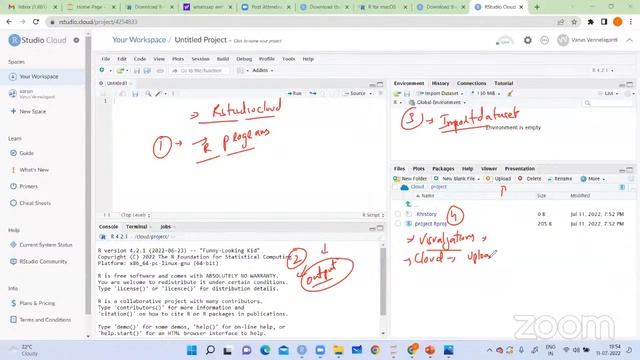Screen dimensions: 640x360
Task: Click Rename in Files pane
Action: 560,179
